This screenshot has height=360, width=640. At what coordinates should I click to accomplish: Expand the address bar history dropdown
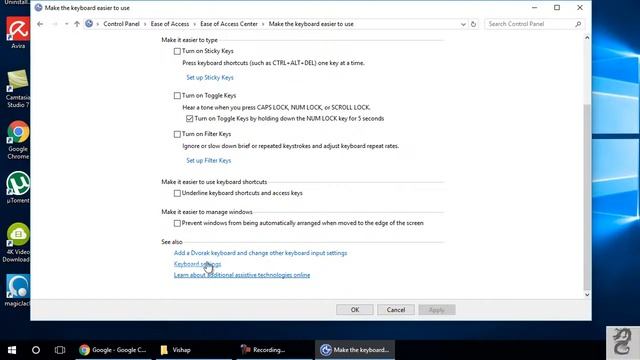pos(463,24)
